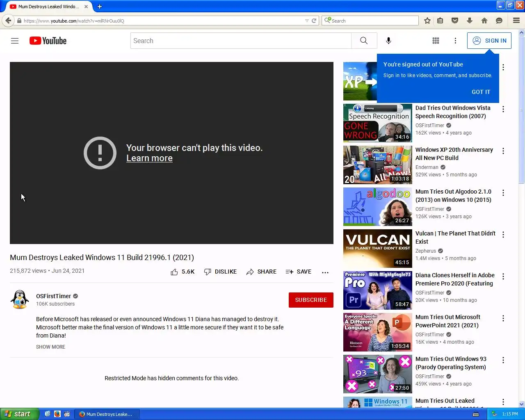Follow the Learn more link in player

coord(149,158)
